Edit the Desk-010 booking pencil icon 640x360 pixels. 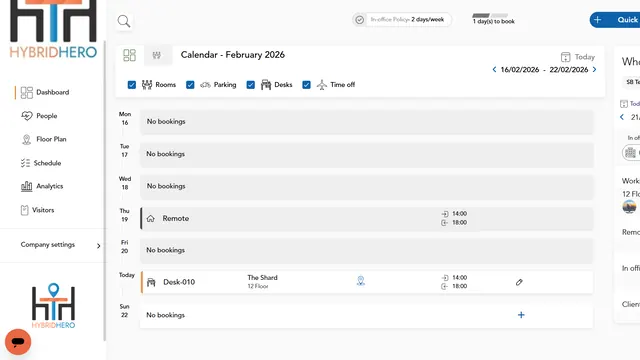point(519,282)
